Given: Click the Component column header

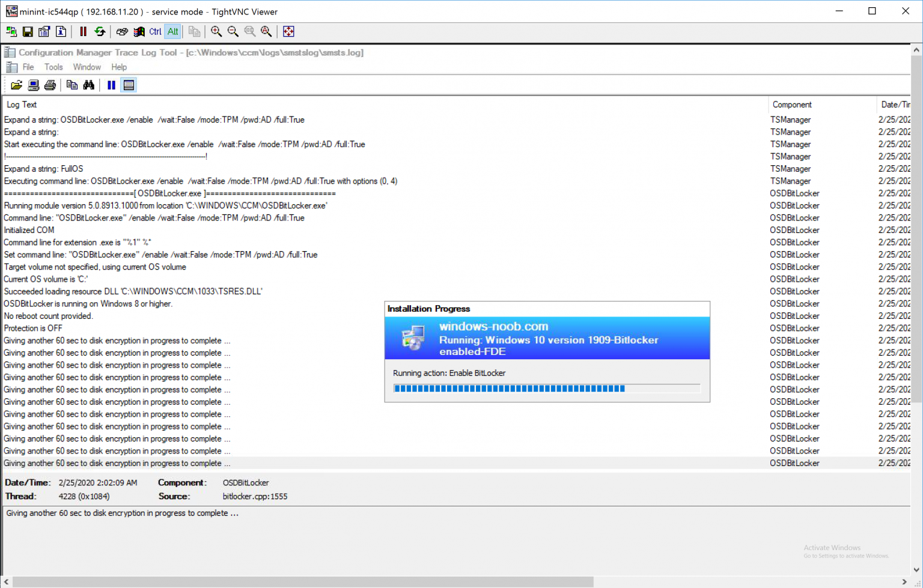Looking at the screenshot, I should [x=792, y=105].
